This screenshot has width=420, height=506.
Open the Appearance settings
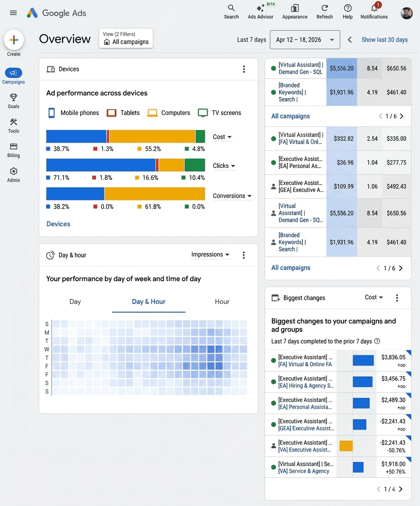295,12
